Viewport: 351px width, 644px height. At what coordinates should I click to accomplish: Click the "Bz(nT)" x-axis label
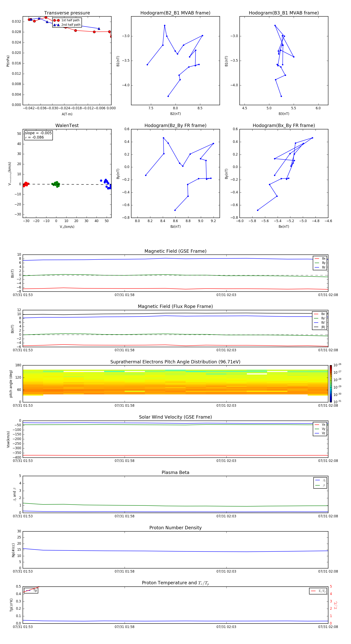click(x=175, y=227)
